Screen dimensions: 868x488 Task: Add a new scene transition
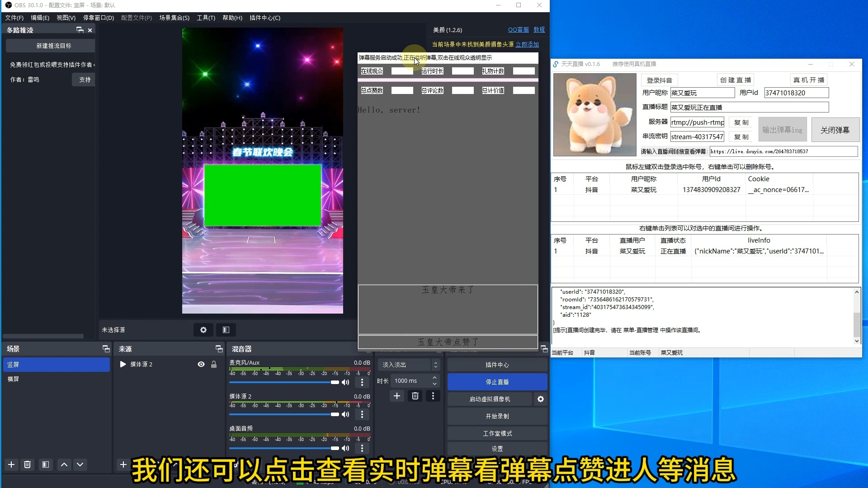click(x=397, y=396)
